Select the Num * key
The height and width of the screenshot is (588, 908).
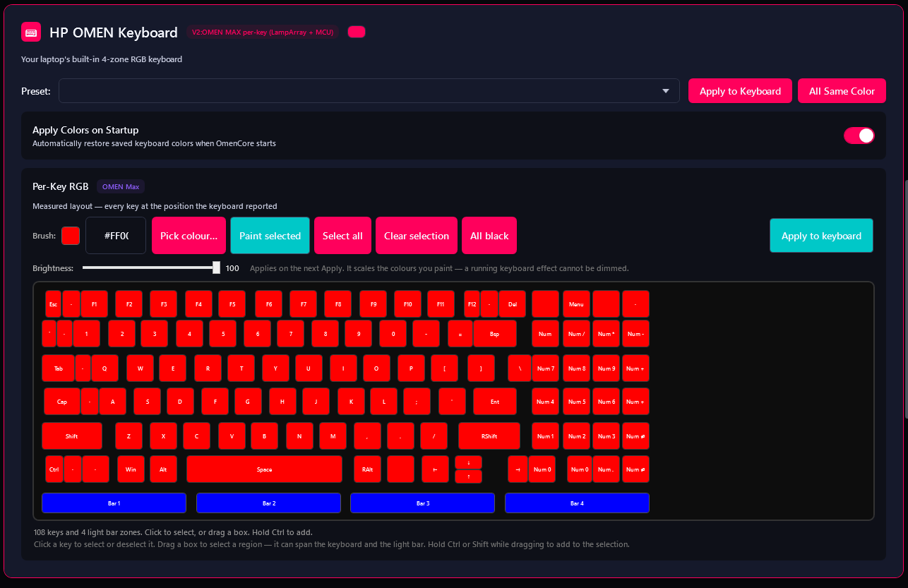coord(606,334)
